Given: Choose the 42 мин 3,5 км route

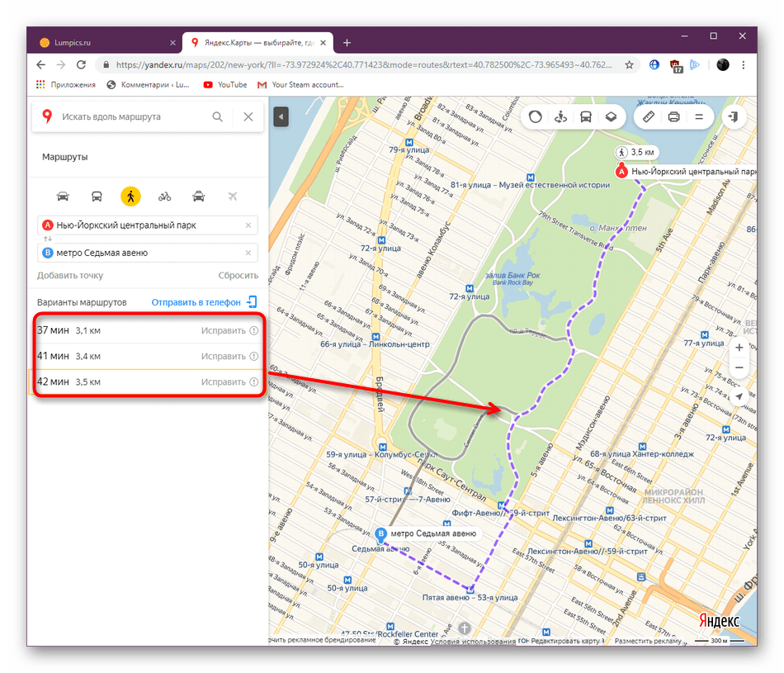Looking at the screenshot, I should pyautogui.click(x=147, y=382).
